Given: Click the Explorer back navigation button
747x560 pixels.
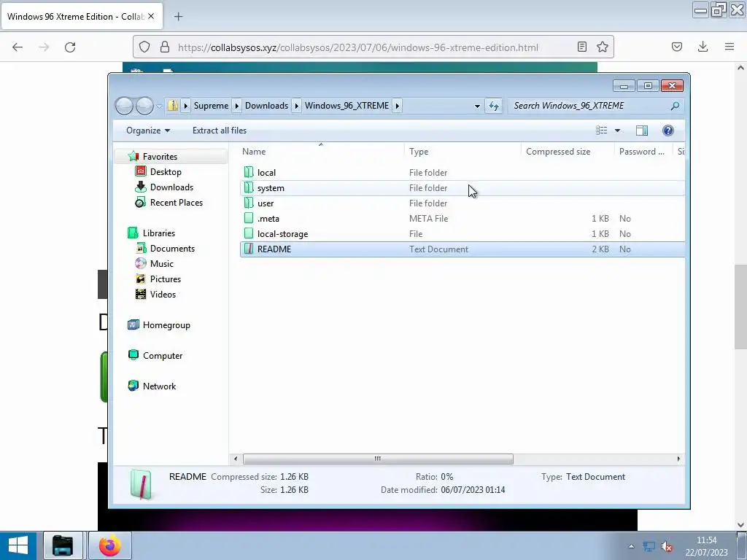Looking at the screenshot, I should 124,106.
